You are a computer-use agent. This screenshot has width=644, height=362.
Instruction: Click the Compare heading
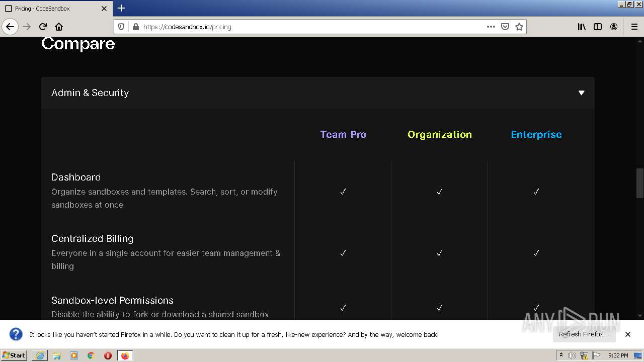pyautogui.click(x=78, y=44)
